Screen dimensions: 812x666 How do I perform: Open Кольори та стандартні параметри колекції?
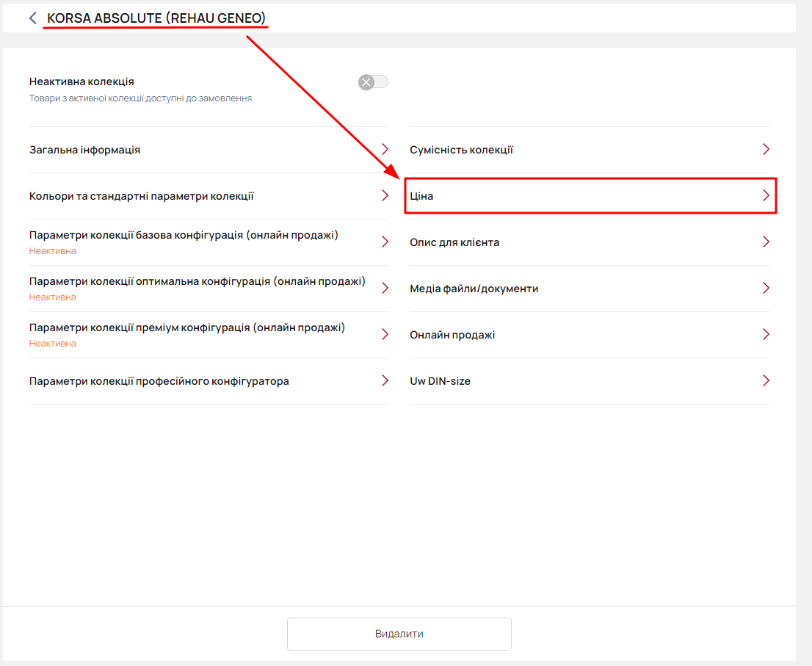tap(209, 196)
